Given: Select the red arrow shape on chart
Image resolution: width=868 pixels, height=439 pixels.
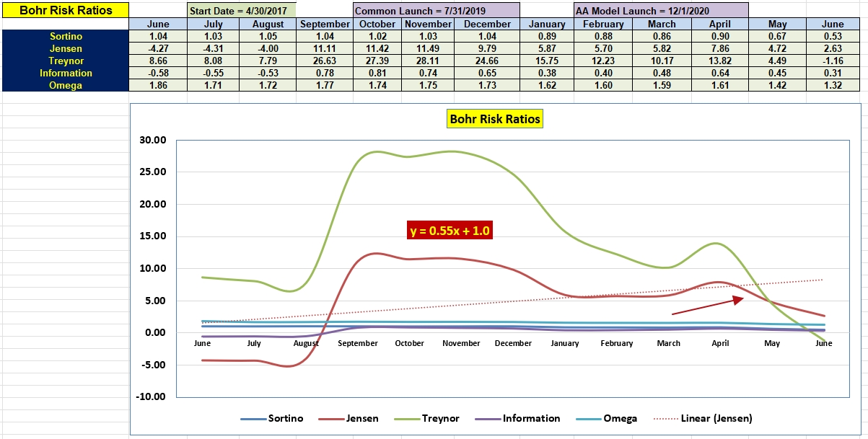Looking at the screenshot, I should pyautogui.click(x=707, y=305).
